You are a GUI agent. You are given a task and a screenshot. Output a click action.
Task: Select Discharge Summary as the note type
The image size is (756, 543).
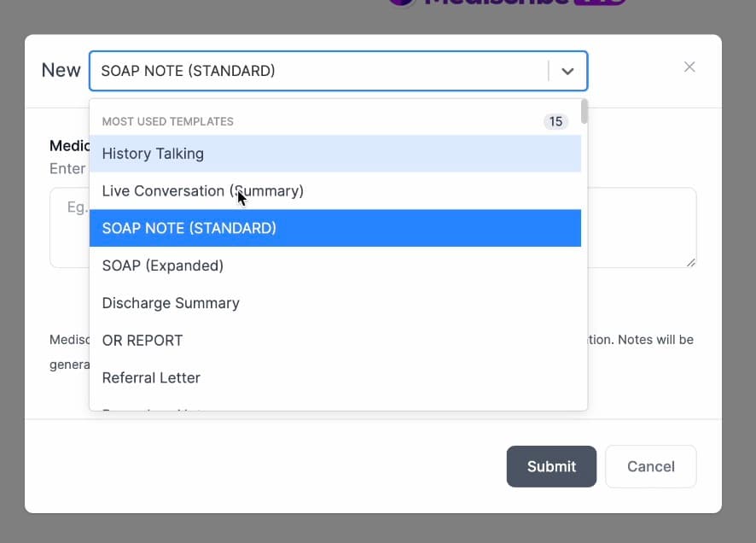pos(170,303)
